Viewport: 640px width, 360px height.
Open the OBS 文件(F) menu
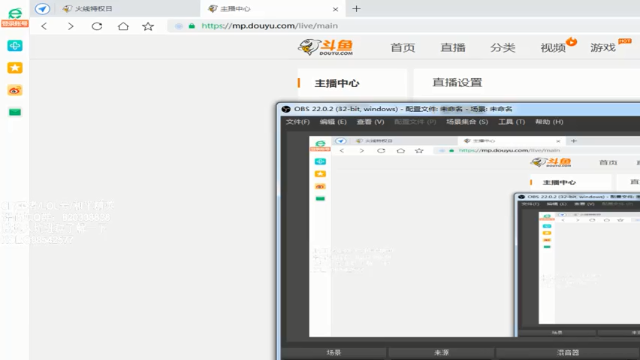(298, 122)
